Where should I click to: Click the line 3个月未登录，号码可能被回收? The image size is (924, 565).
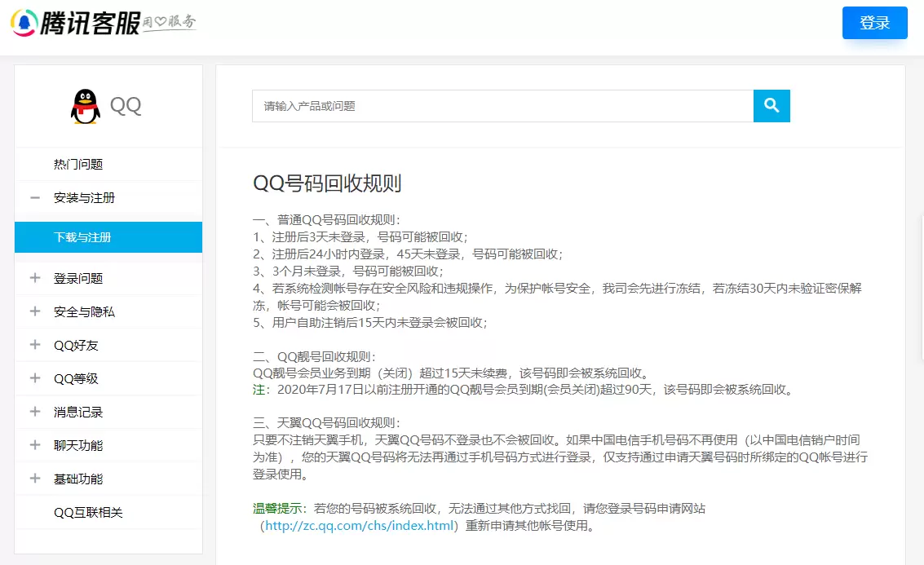pos(348,271)
